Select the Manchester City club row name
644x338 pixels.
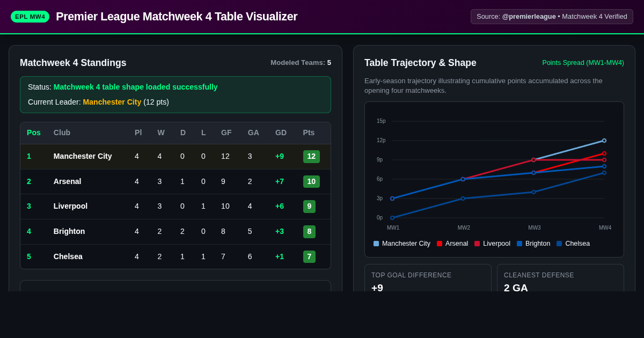tap(83, 156)
